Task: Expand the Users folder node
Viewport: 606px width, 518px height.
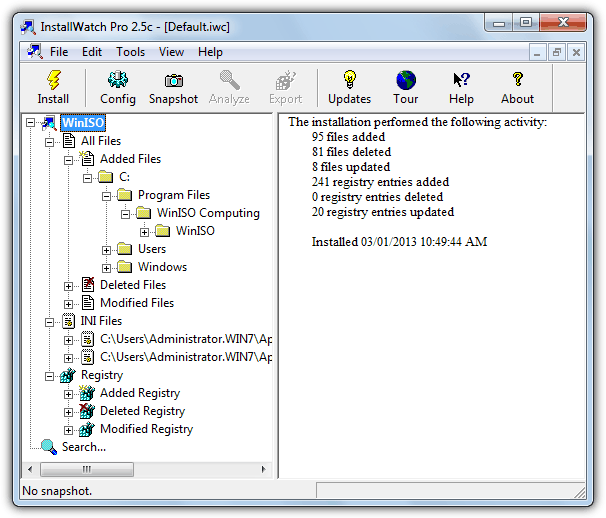Action: pos(106,250)
